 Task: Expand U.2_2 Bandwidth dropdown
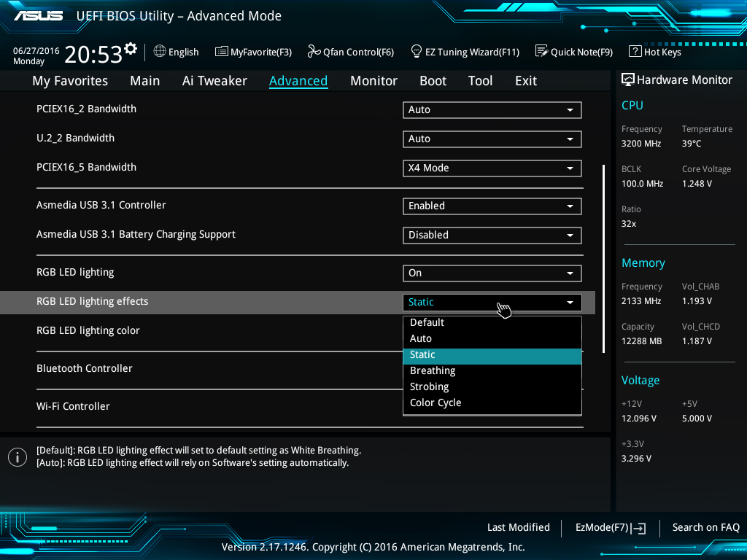coord(492,139)
